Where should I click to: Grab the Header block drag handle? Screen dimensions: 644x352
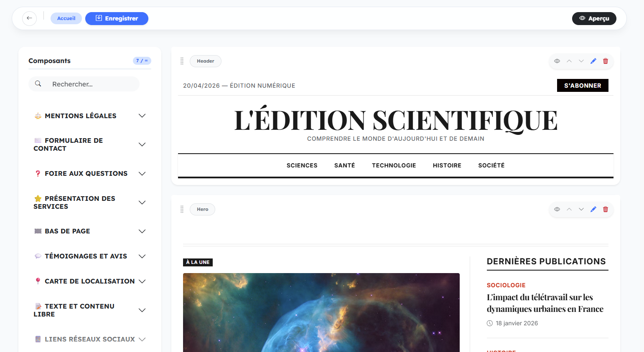tap(182, 61)
